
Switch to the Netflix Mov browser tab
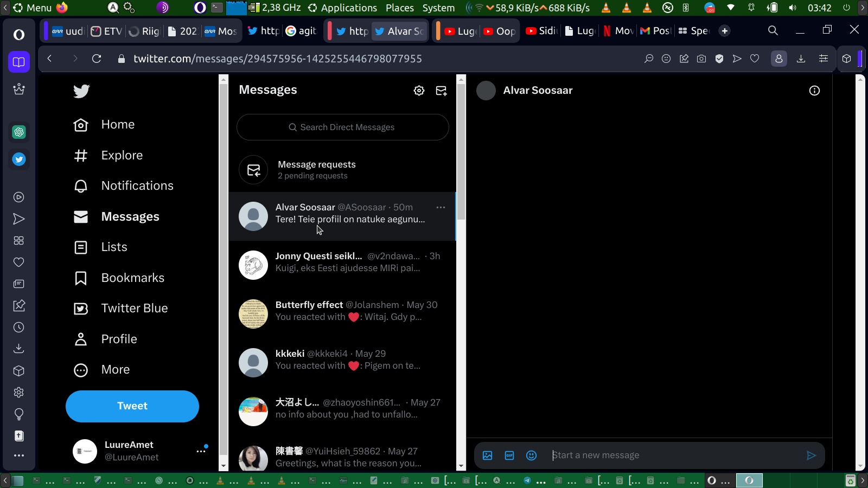pyautogui.click(x=618, y=31)
